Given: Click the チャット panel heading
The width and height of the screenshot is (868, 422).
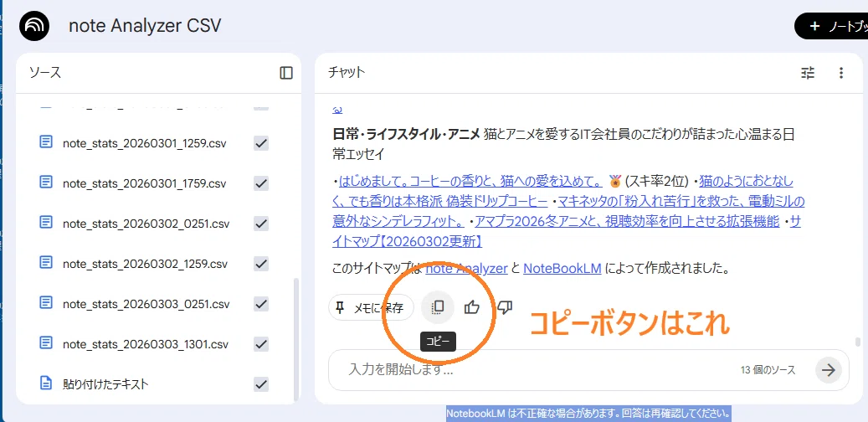Looking at the screenshot, I should point(347,73).
